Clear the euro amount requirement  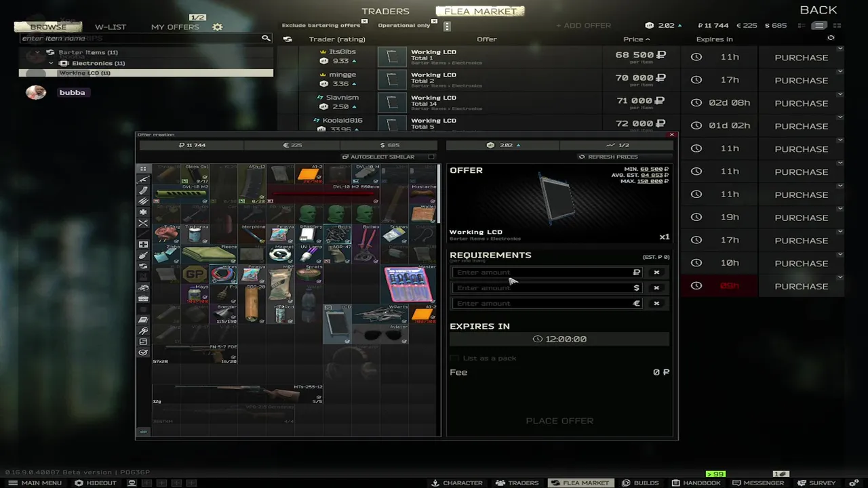coord(656,304)
